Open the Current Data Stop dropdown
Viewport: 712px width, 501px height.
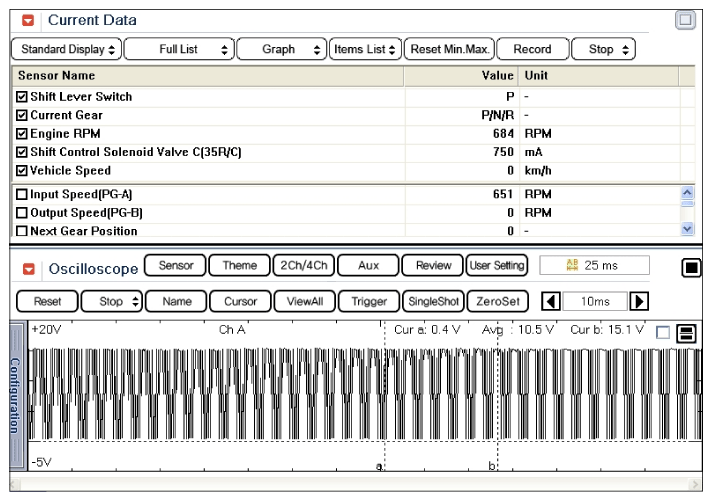click(x=603, y=49)
